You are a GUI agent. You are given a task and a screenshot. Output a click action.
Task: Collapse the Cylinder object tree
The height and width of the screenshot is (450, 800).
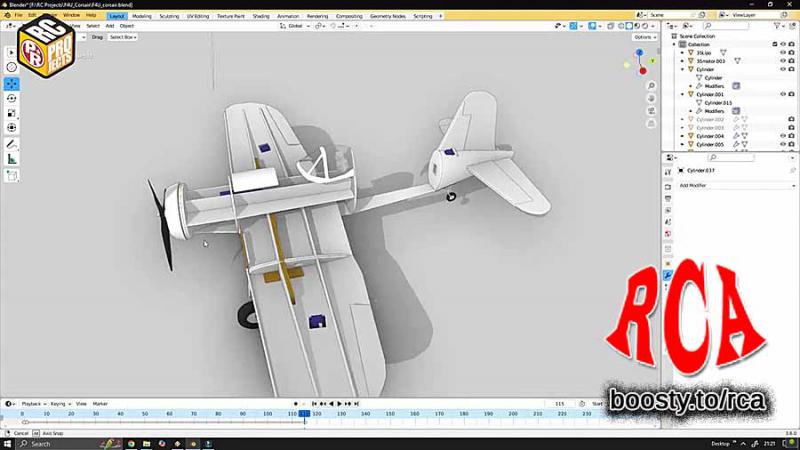[x=683, y=69]
